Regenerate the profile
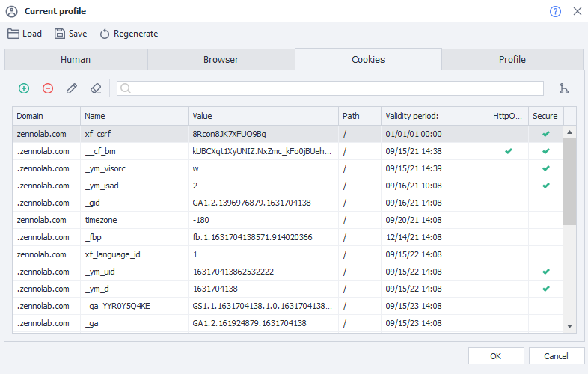The image size is (588, 374). (x=129, y=34)
